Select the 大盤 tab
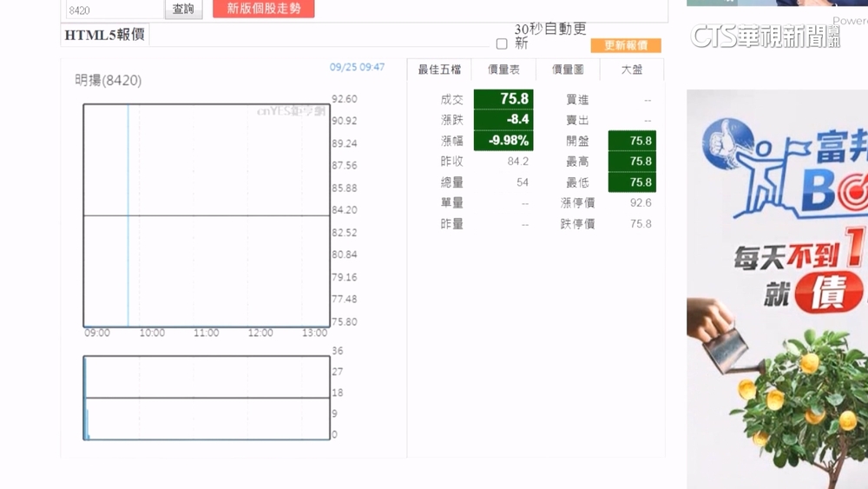 pyautogui.click(x=632, y=69)
